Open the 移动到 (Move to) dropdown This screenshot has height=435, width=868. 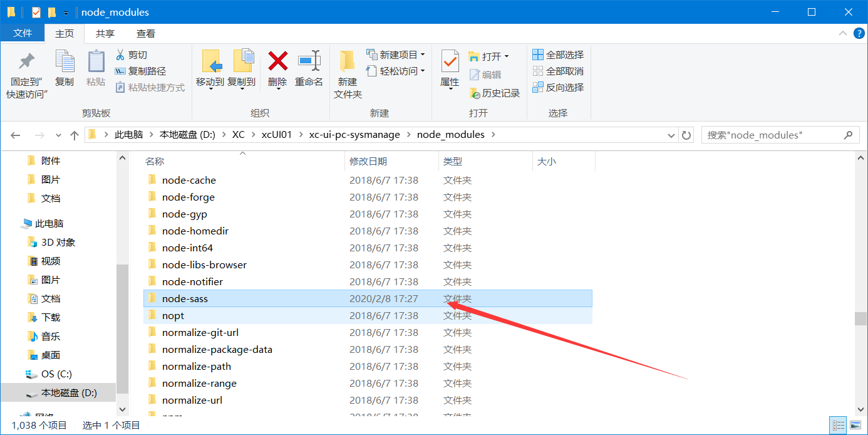click(x=210, y=70)
